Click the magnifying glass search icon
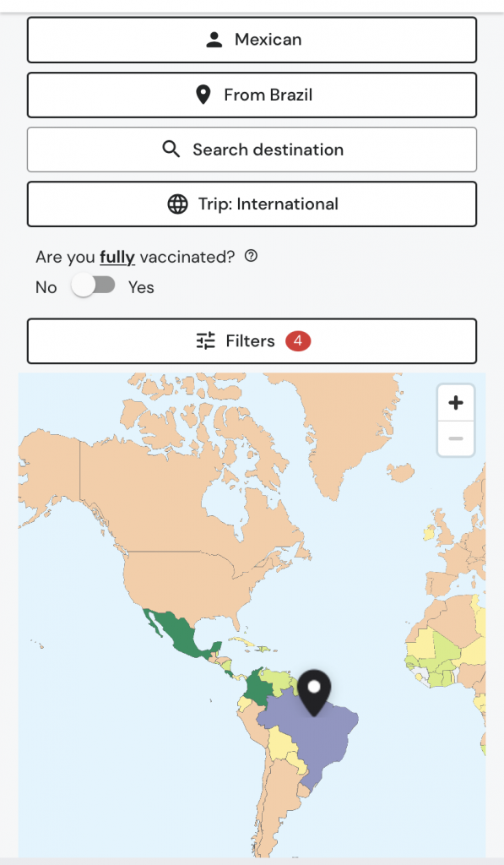This screenshot has height=865, width=504. pos(171,150)
